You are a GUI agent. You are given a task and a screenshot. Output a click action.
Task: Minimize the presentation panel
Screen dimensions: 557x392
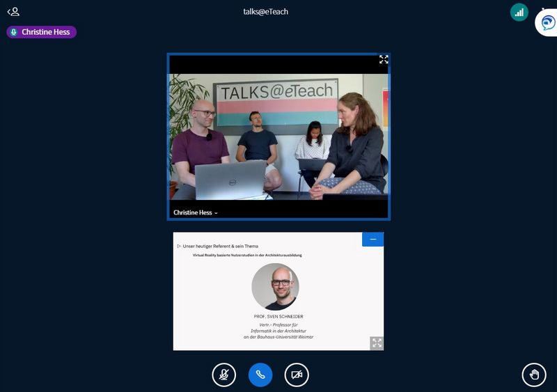click(x=373, y=240)
